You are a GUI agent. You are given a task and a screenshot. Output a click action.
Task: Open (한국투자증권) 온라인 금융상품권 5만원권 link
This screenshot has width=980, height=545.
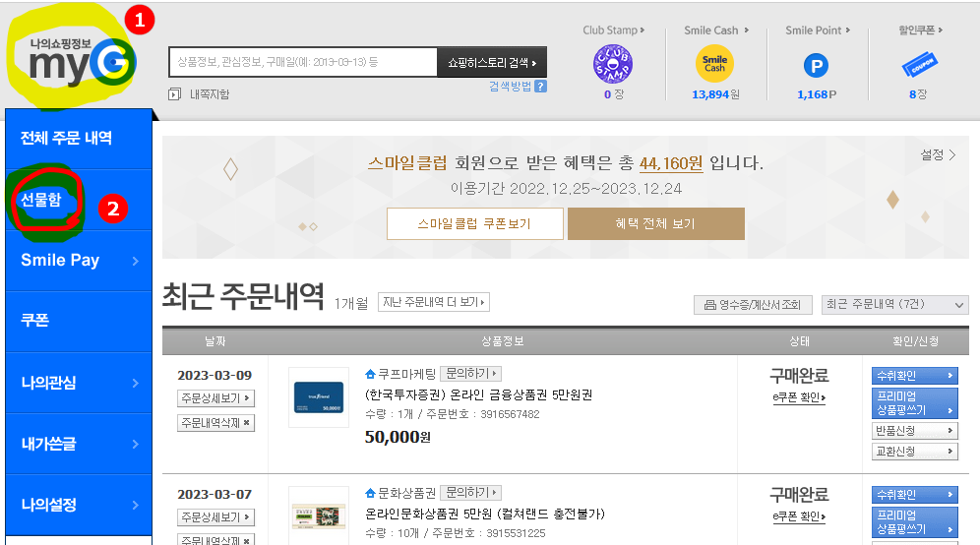(x=478, y=395)
